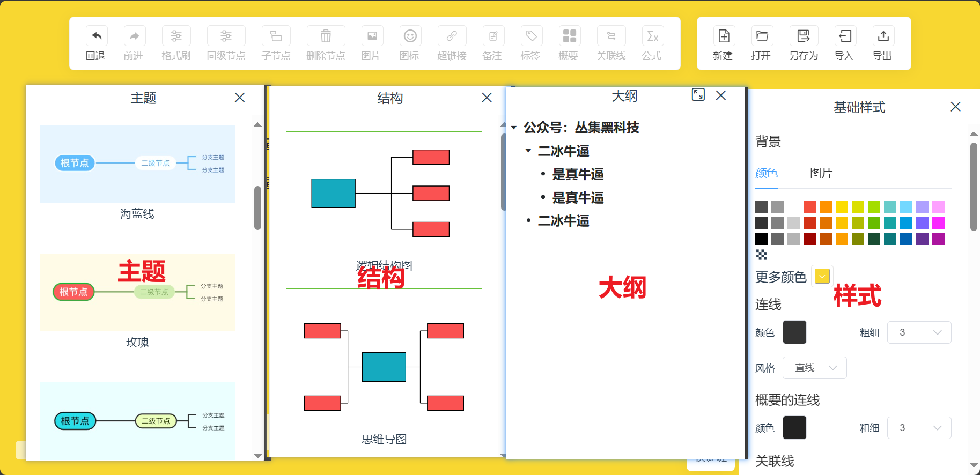The image size is (980, 475).
Task: Click the 导入 import icon
Action: 845,36
